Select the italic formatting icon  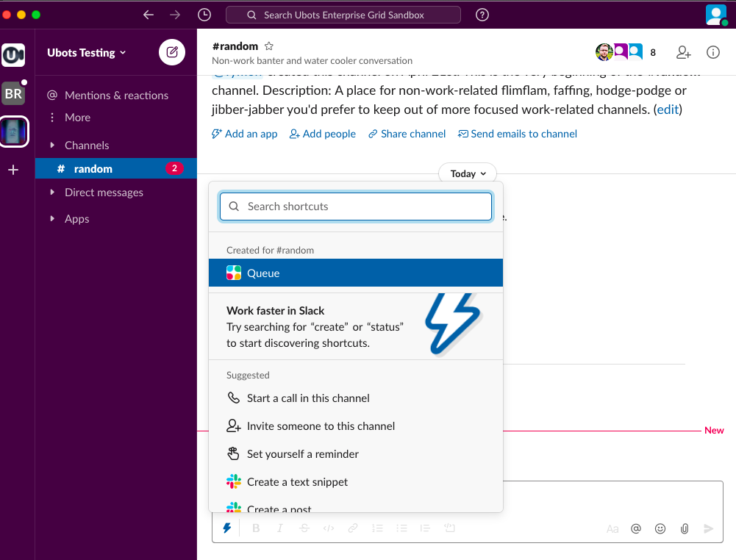tap(280, 528)
